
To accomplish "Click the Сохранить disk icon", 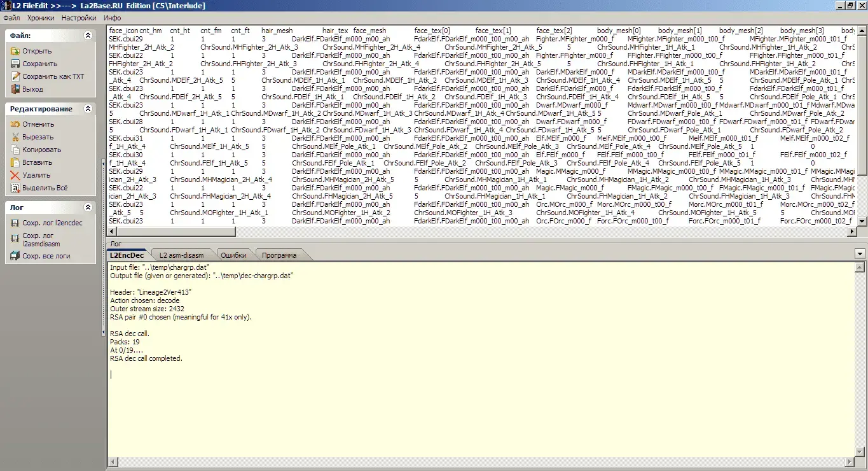I will [15, 64].
